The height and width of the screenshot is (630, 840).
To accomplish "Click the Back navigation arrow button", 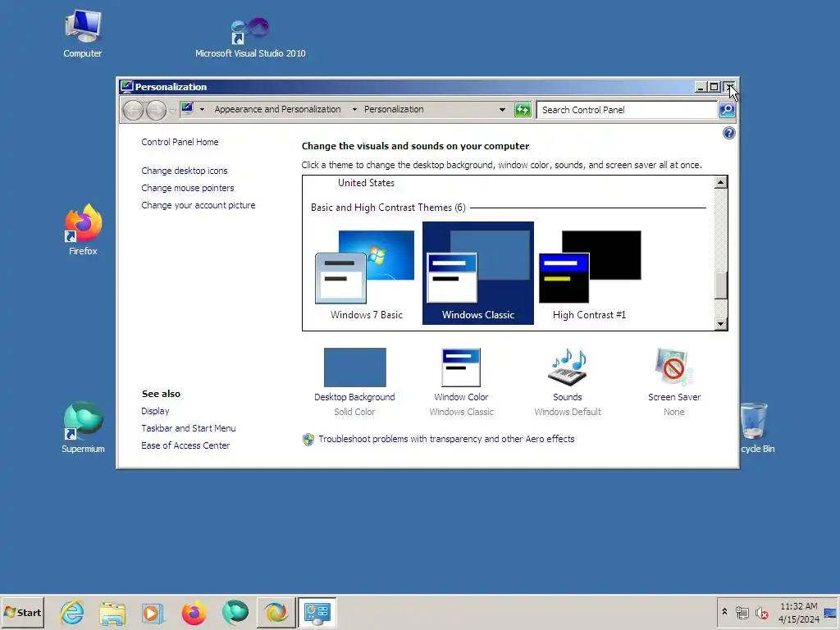I will point(133,111).
